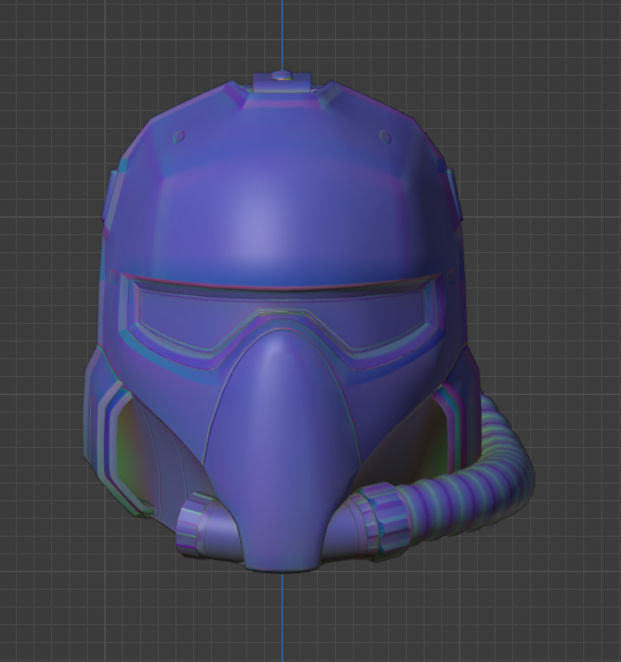This screenshot has height=662, width=621.
Task: Click the ribbed cap opposite the hose side
Action: click(195, 524)
